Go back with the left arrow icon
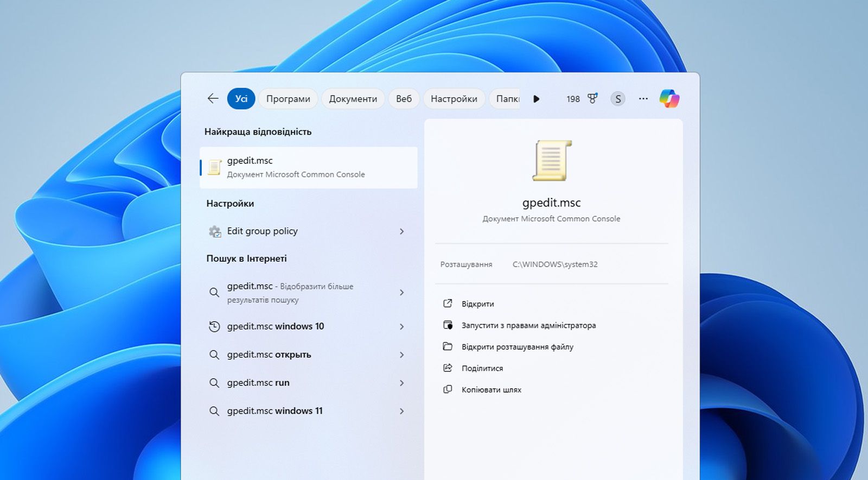The height and width of the screenshot is (480, 868). (213, 98)
